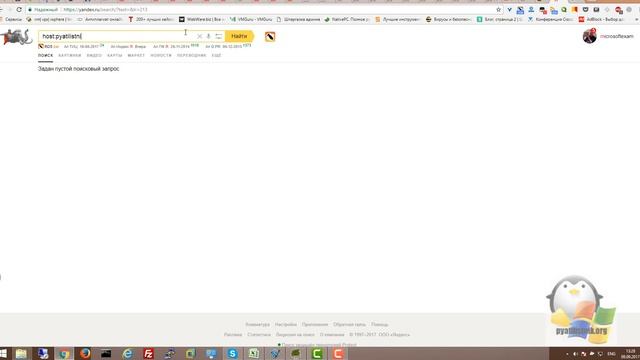This screenshot has height=360, width=640.
Task: Clear the search query with the X icon
Action: (x=199, y=36)
